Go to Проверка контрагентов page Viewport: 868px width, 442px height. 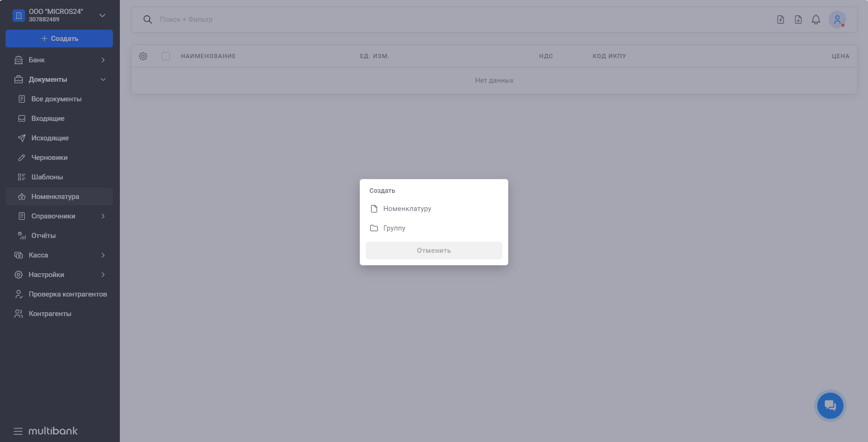[67, 294]
